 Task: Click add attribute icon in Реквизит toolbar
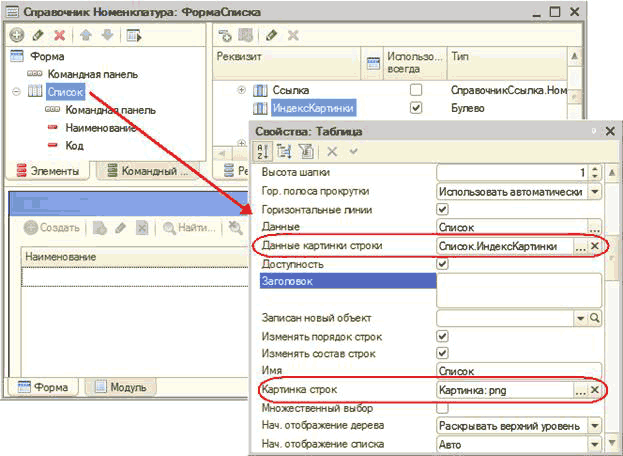point(226,35)
